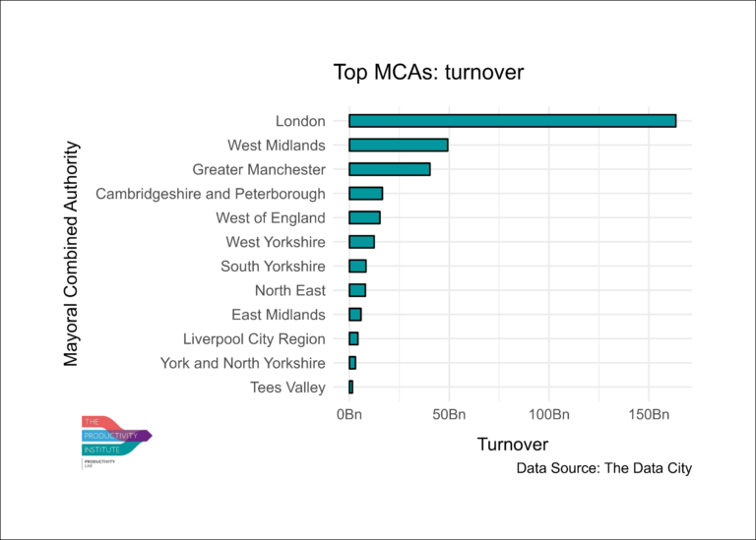Click the Data Source: The Data City text
Viewport: 756px width, 540px height.
603,469
